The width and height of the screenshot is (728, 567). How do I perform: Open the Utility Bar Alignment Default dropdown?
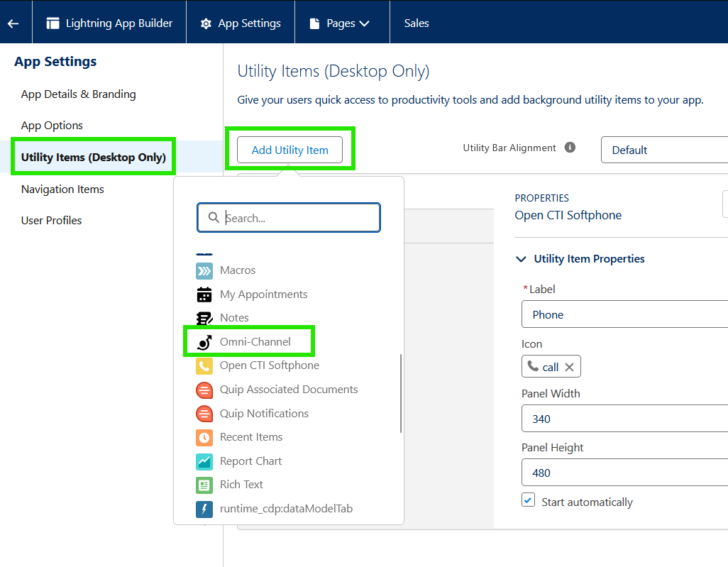coord(664,150)
